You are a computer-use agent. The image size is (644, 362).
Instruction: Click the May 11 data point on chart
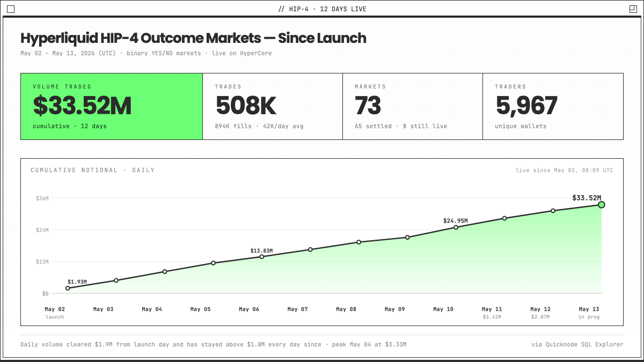click(x=504, y=218)
